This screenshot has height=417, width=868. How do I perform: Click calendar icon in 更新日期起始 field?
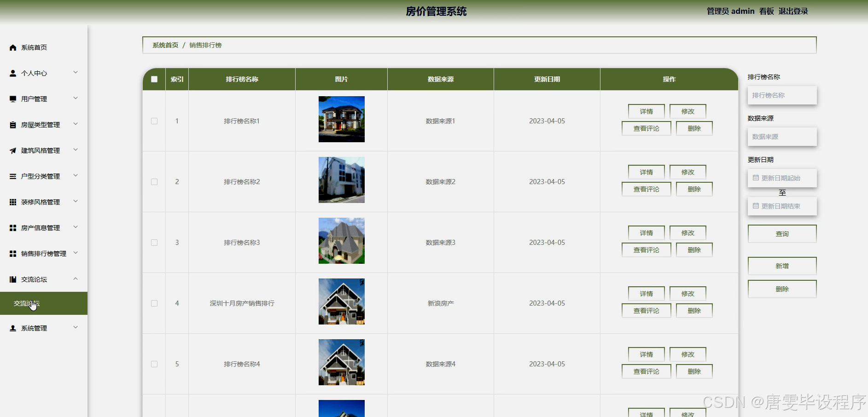(756, 178)
